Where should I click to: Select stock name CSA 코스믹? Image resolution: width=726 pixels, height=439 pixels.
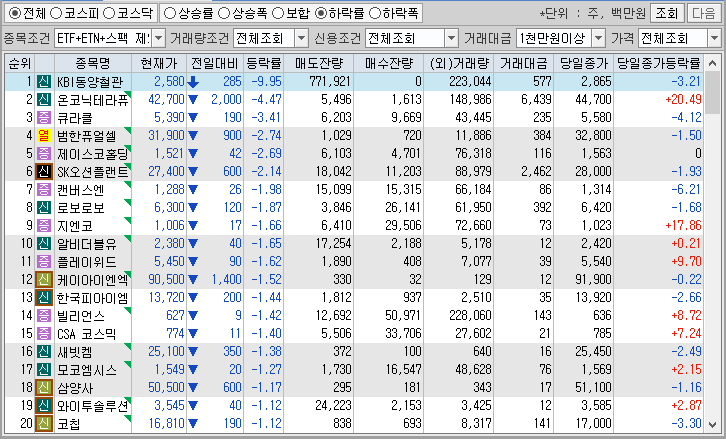pyautogui.click(x=86, y=333)
